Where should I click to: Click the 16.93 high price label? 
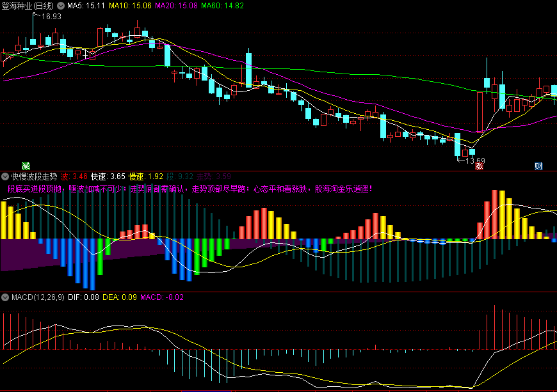pyautogui.click(x=51, y=17)
